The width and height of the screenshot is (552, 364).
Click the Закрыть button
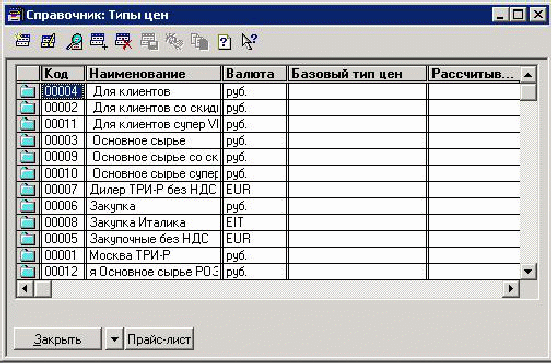(x=58, y=339)
